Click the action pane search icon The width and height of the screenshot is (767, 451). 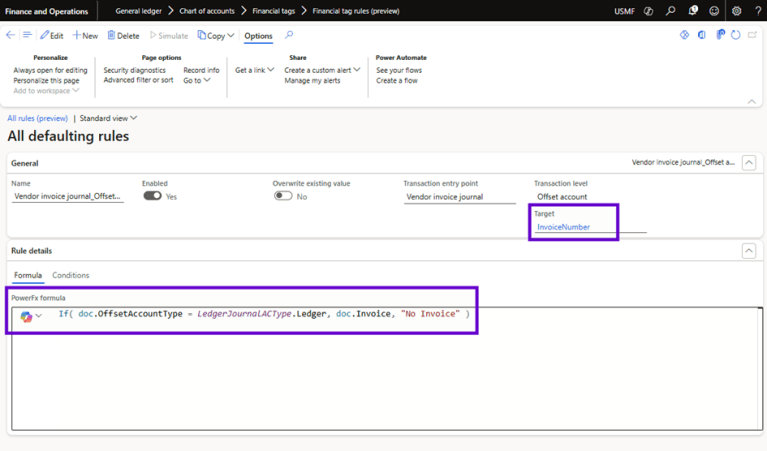pos(289,35)
